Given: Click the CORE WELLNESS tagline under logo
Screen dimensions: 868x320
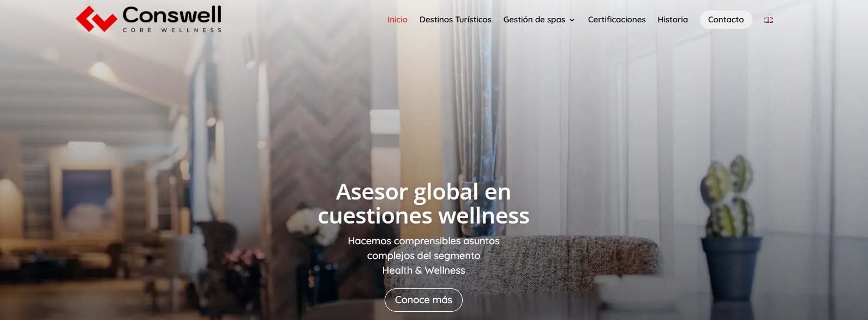Looking at the screenshot, I should [172, 30].
